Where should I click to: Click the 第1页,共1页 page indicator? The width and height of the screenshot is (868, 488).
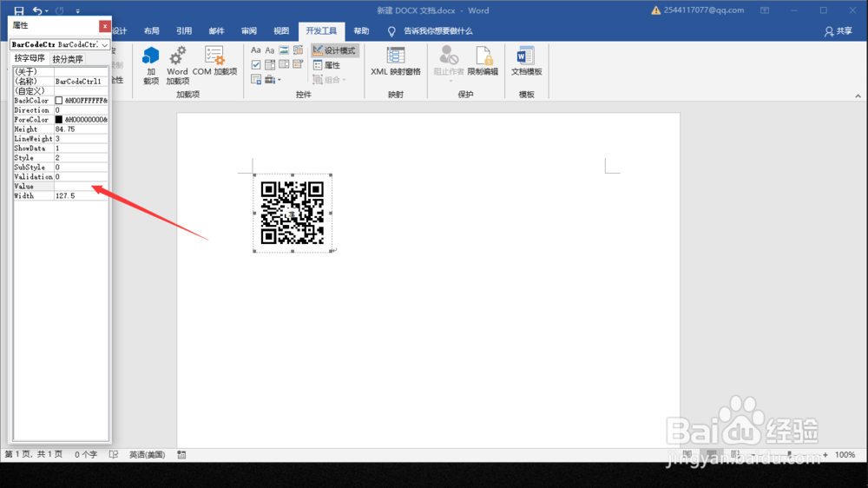(x=34, y=455)
